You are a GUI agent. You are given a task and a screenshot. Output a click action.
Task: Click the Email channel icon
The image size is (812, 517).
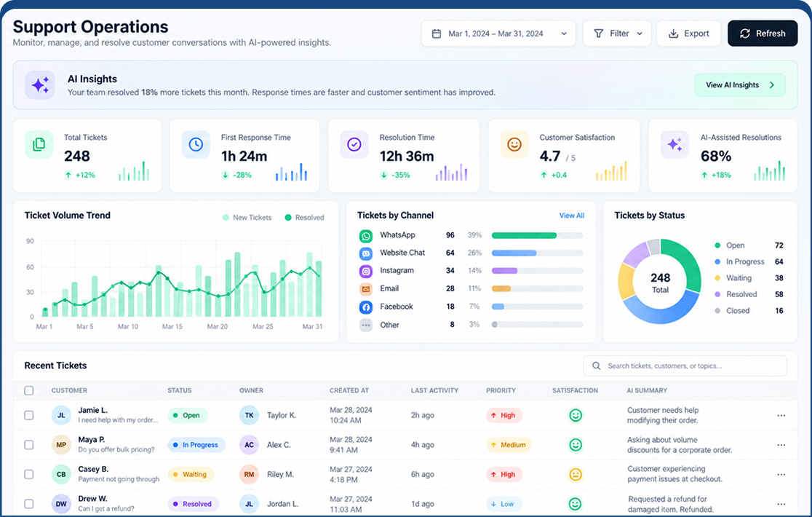point(366,289)
